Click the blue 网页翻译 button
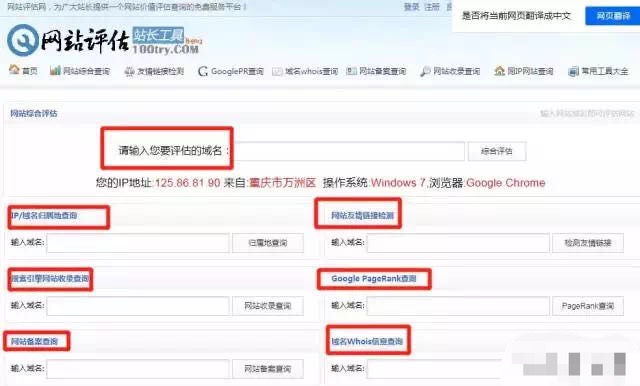The image size is (640, 386). [613, 16]
